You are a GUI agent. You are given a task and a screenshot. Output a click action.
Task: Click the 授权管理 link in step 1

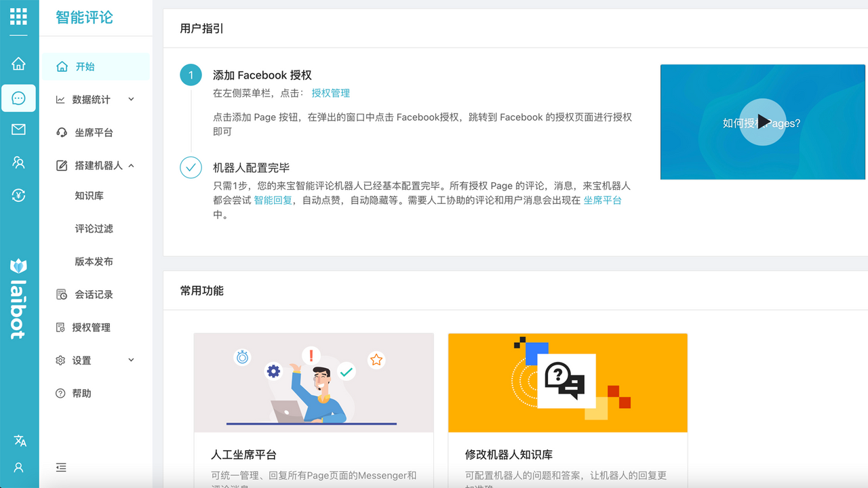(331, 94)
